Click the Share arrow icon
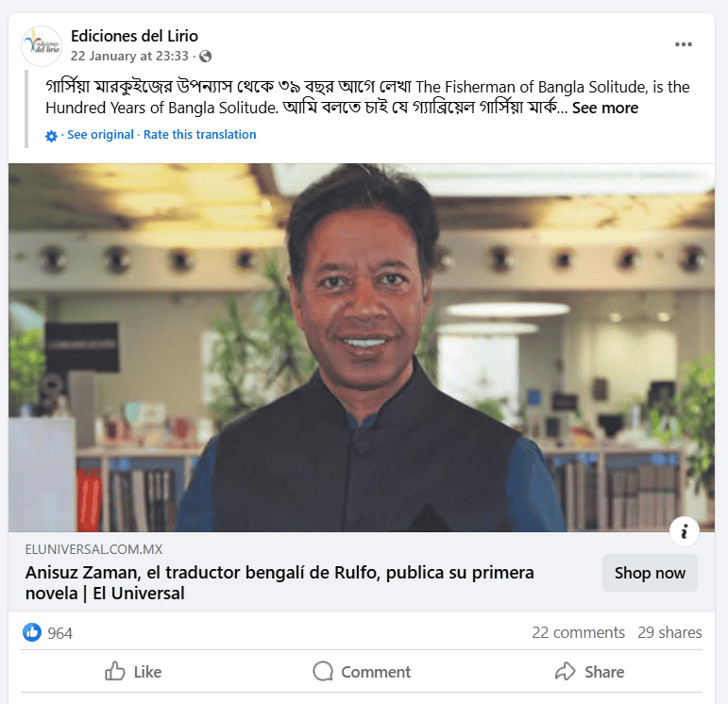The width and height of the screenshot is (728, 704). tap(565, 671)
